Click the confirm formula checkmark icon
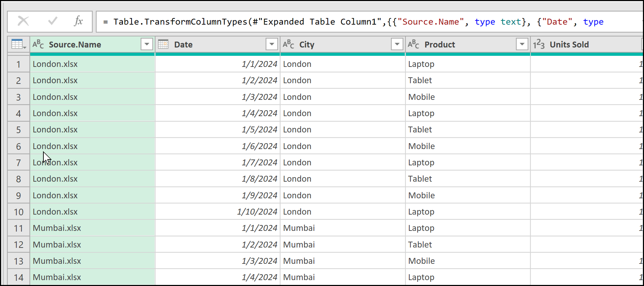Screen dimensions: 644x286 (52, 21)
